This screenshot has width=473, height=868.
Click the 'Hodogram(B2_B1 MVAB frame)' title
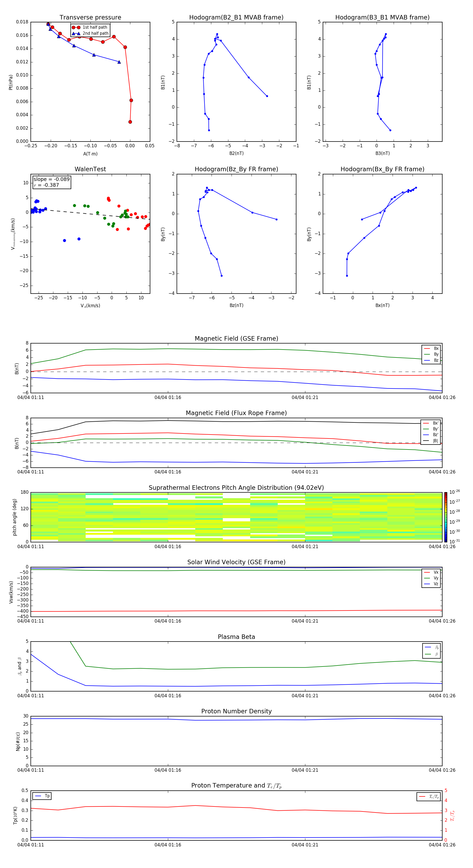pyautogui.click(x=236, y=18)
